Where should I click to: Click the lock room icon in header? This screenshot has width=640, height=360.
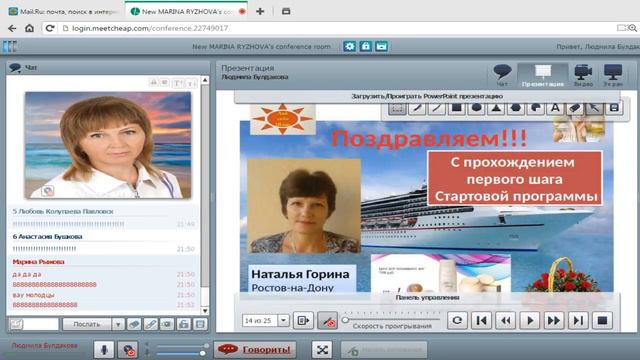pyautogui.click(x=365, y=46)
